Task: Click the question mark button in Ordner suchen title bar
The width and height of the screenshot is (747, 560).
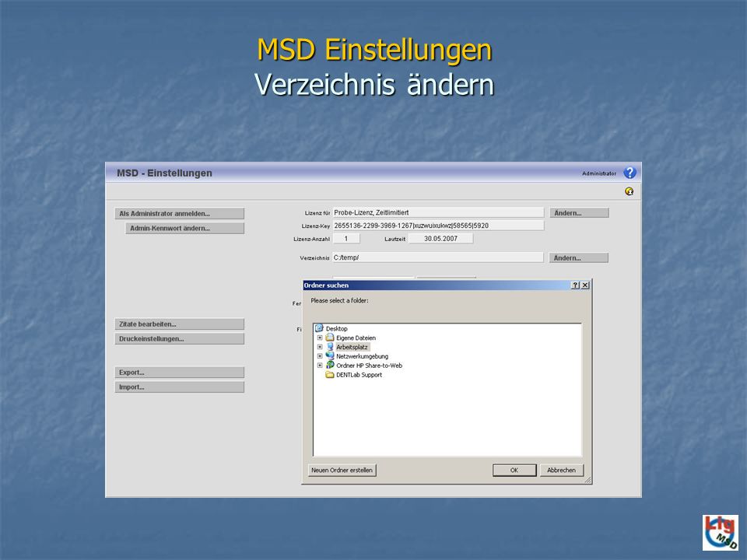Action: (x=576, y=285)
